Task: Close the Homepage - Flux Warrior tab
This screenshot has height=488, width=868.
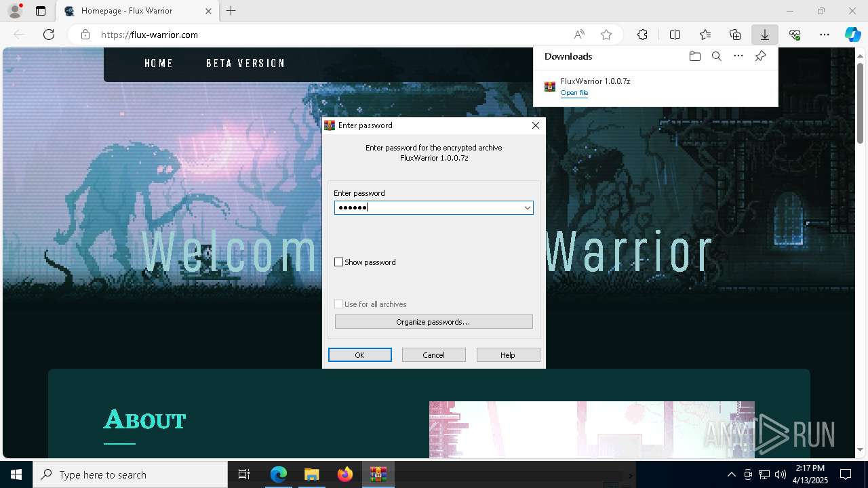Action: click(x=208, y=11)
